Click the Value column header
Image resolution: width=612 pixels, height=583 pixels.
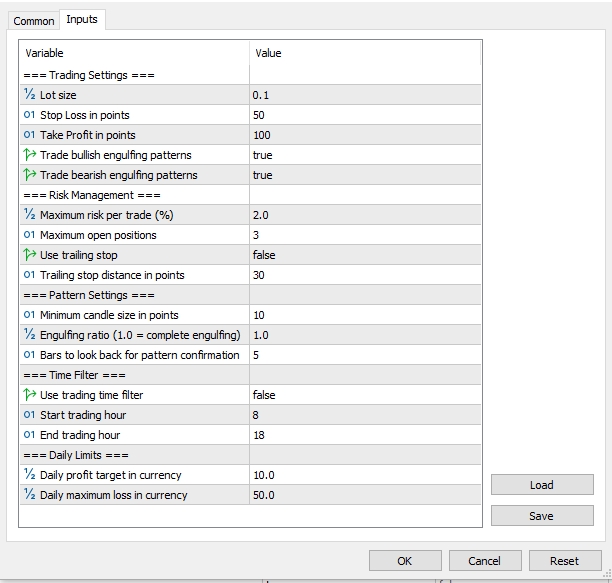[365, 53]
